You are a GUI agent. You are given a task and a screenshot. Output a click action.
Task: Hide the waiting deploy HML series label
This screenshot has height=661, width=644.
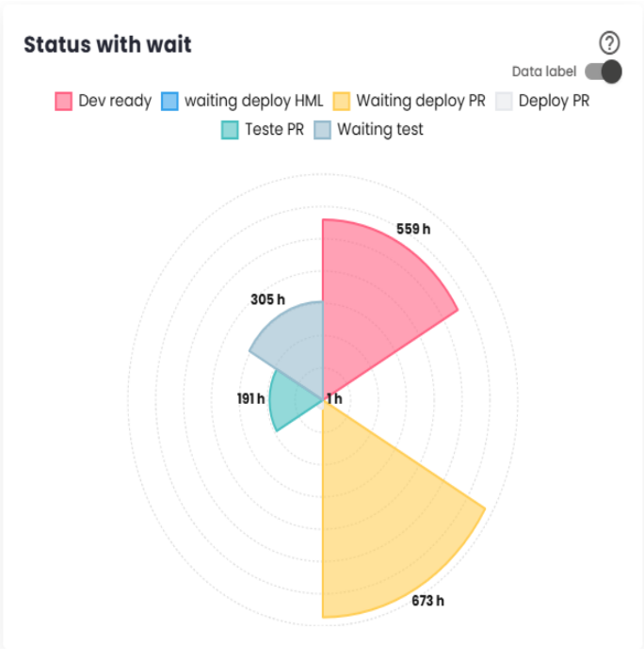[x=253, y=101]
